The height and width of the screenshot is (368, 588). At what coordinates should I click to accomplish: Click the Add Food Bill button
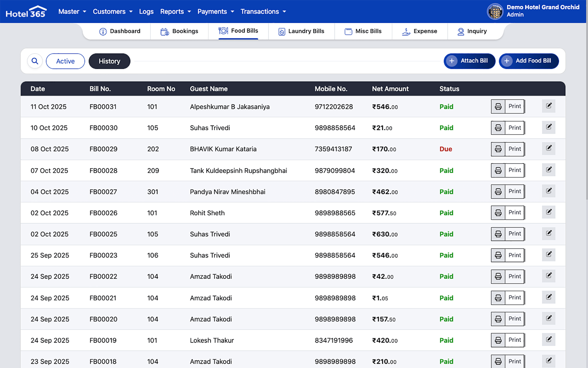(529, 61)
